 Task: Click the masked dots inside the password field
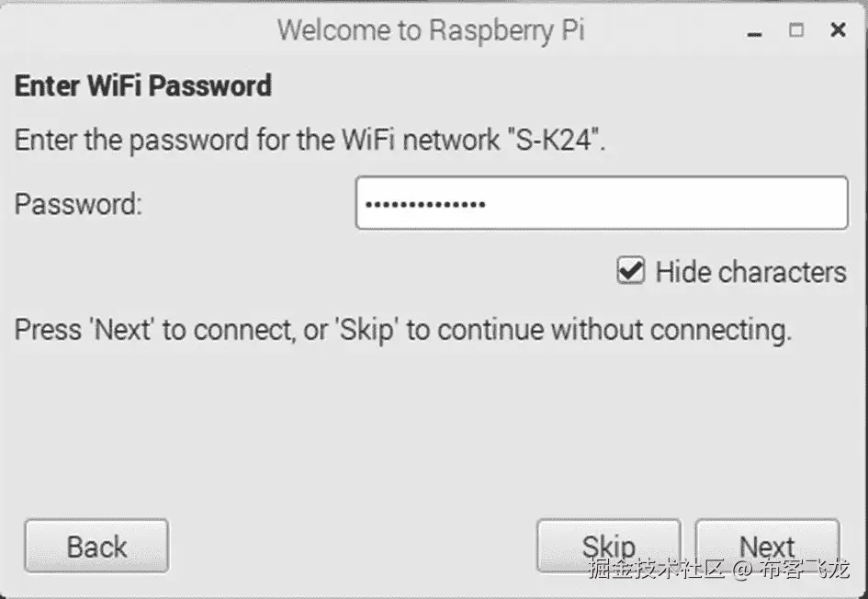pos(425,204)
